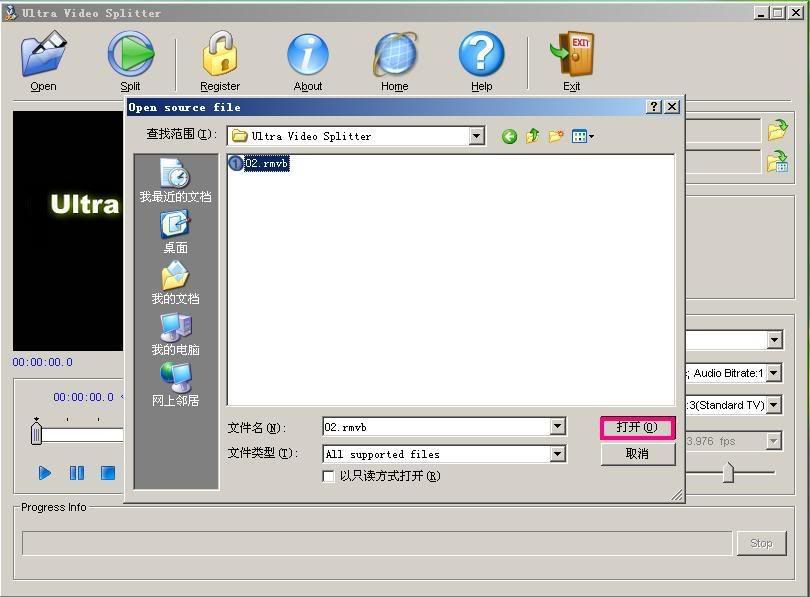Image resolution: width=810 pixels, height=597 pixels.
Task: Open the blank dropdown above Audio Bitrate
Action: coord(774,340)
